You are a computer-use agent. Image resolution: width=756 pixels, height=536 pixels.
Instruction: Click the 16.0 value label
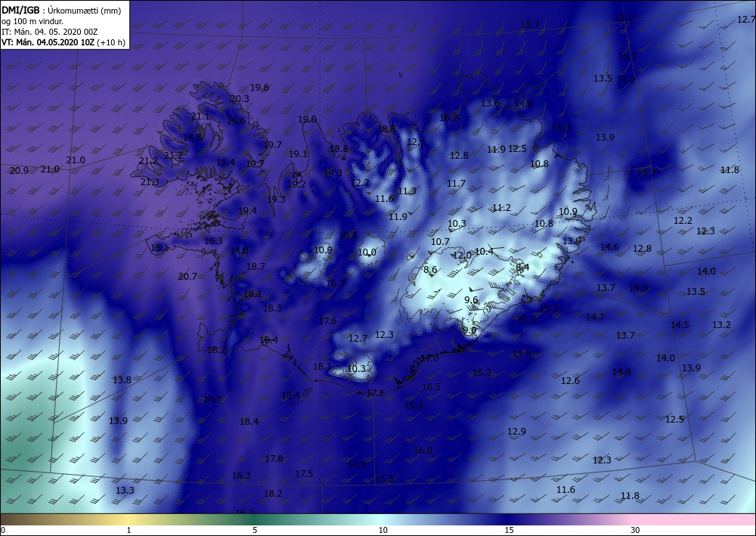423,451
